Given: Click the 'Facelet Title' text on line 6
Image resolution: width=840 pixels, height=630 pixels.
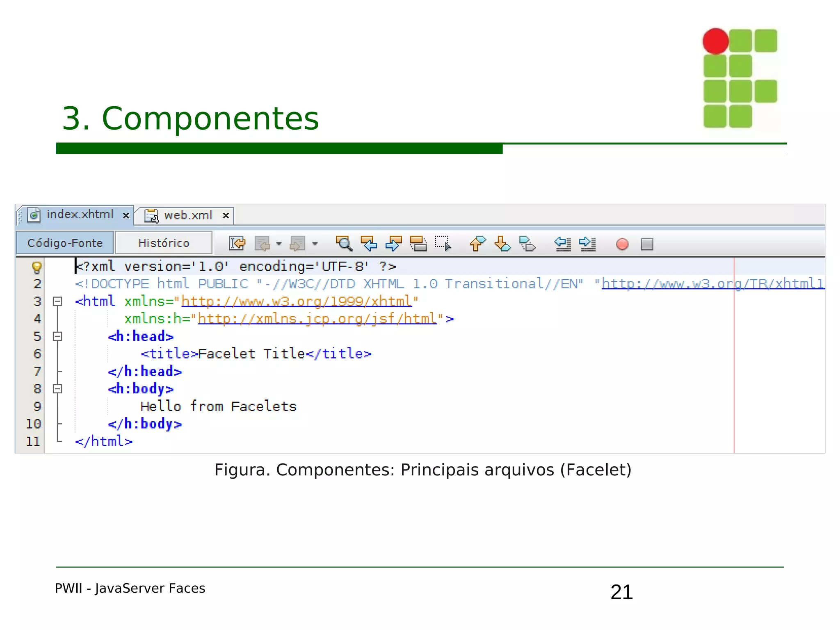Looking at the screenshot, I should pos(251,354).
